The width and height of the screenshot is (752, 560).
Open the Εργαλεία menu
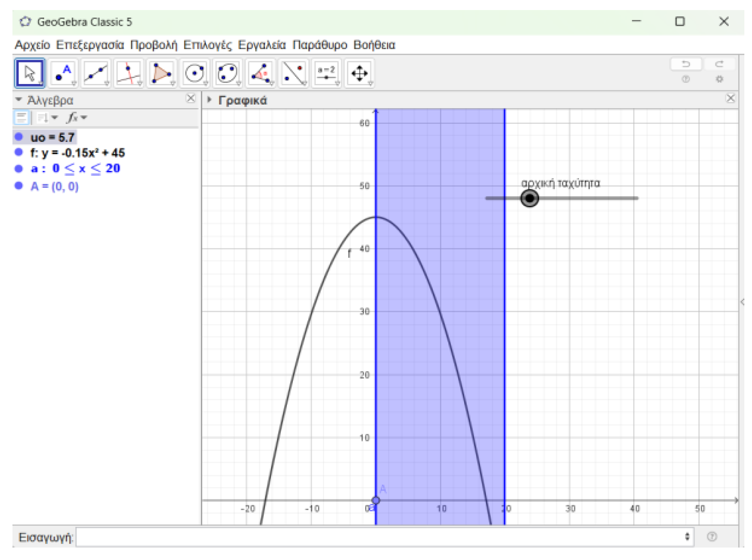pos(261,45)
